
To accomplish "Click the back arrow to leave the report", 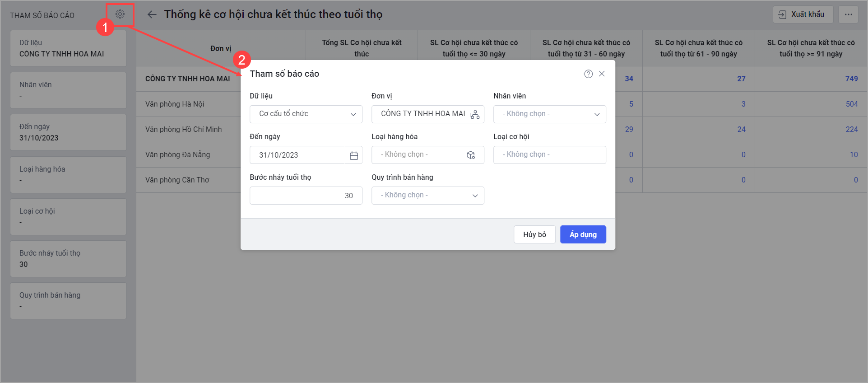I will tap(151, 14).
